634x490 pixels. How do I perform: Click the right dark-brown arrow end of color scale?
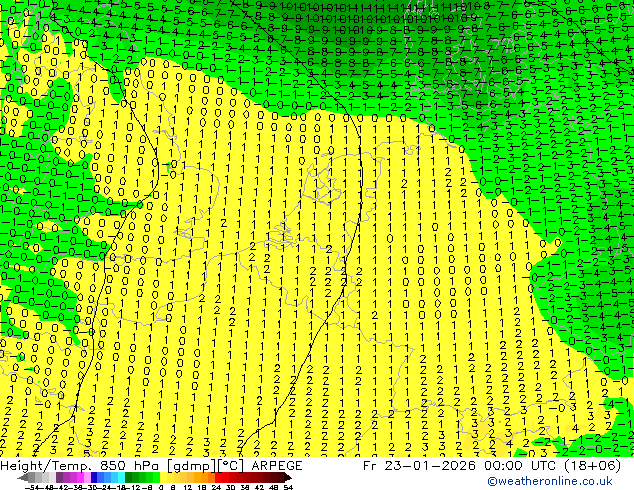click(x=287, y=478)
